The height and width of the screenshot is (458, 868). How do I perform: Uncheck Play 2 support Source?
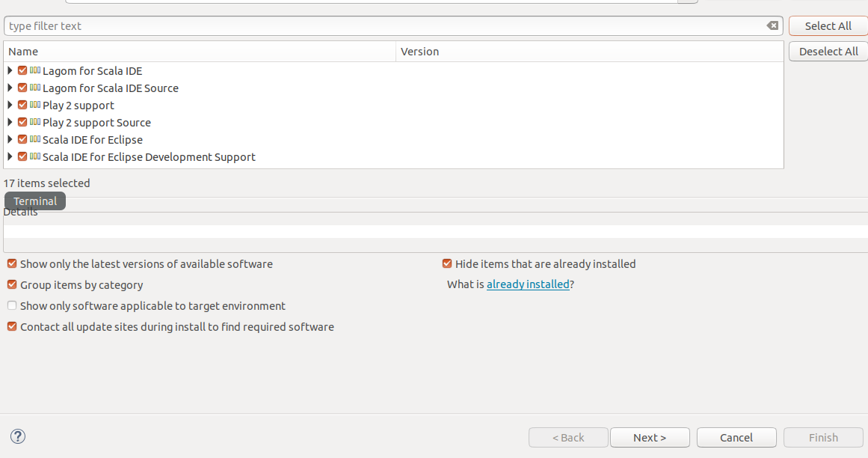pyautogui.click(x=22, y=122)
